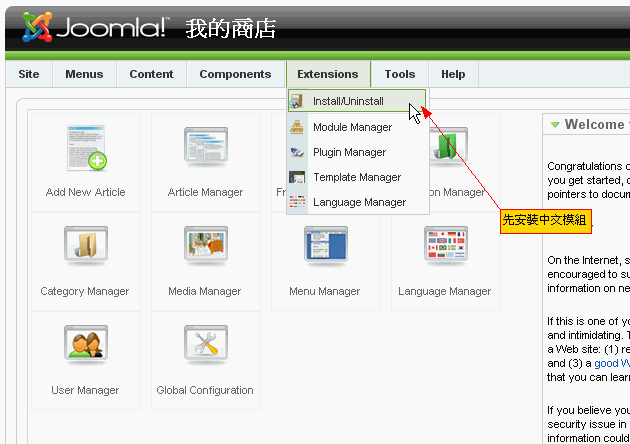
Task: Select Module Manager from Extensions dropdown
Action: [x=357, y=127]
